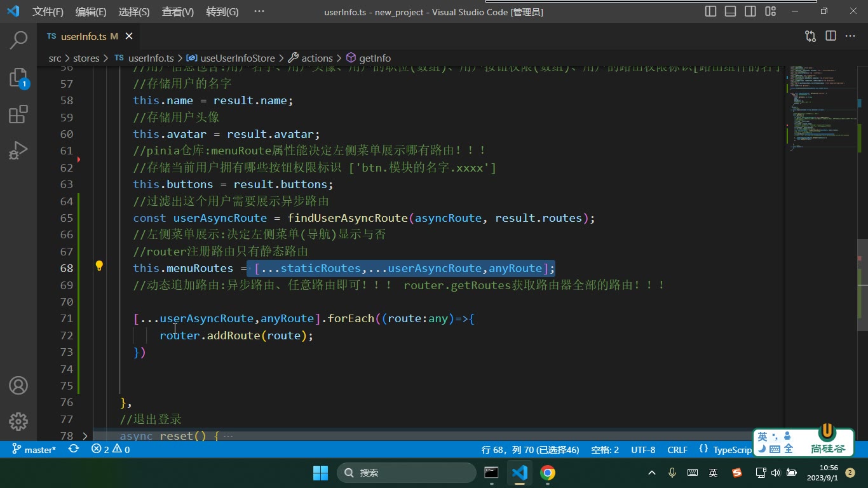Split the editor to the right

831,36
